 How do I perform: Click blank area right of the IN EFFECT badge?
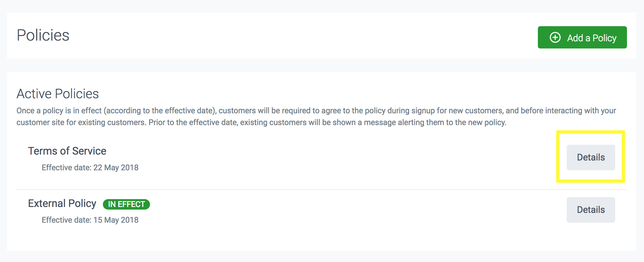328,204
